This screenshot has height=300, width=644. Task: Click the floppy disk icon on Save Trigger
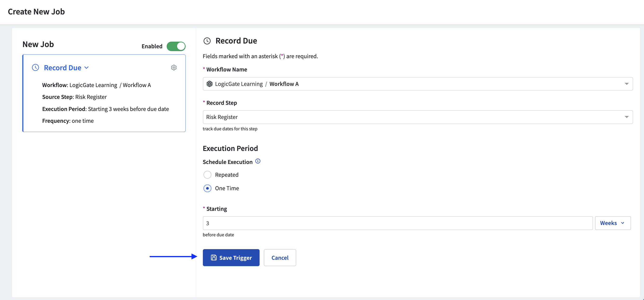pyautogui.click(x=214, y=257)
